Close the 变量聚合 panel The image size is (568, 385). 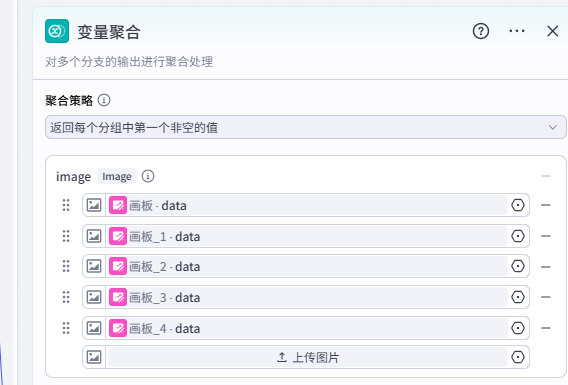click(x=552, y=31)
